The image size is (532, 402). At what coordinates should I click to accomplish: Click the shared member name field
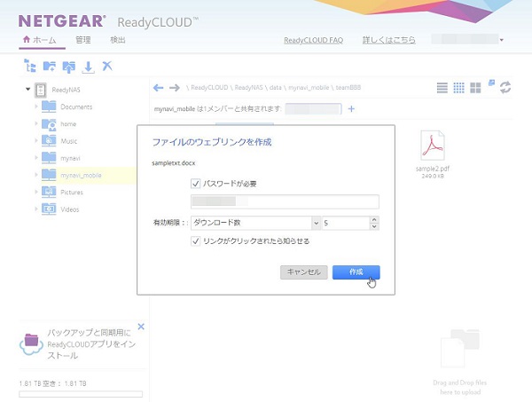point(313,109)
